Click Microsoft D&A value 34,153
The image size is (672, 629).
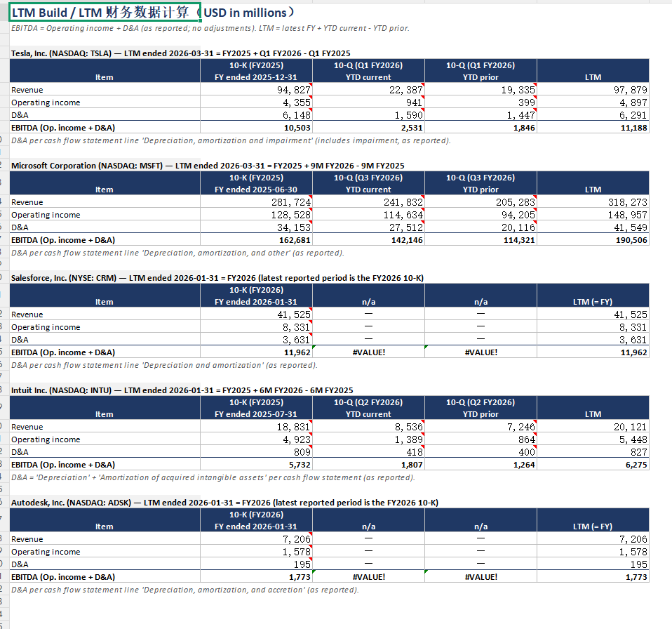click(256, 227)
